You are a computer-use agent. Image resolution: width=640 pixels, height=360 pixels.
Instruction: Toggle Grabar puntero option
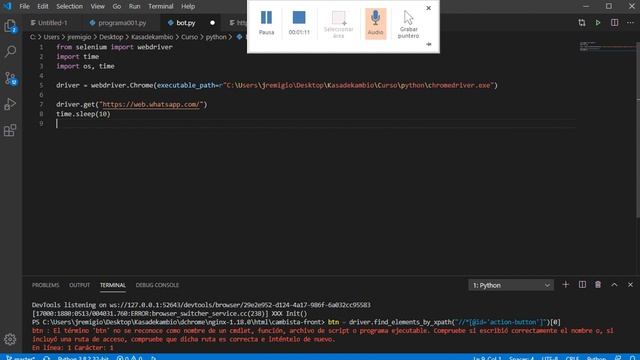point(408,24)
